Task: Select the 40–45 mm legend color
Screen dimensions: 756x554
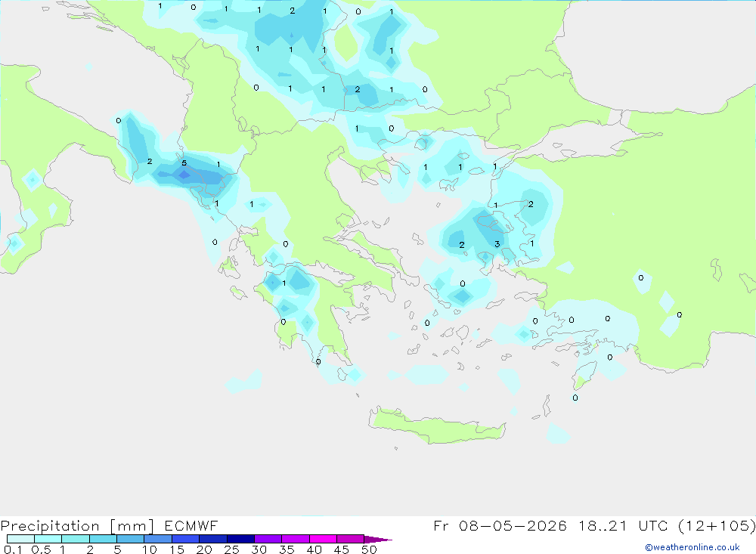Action: pos(323,539)
